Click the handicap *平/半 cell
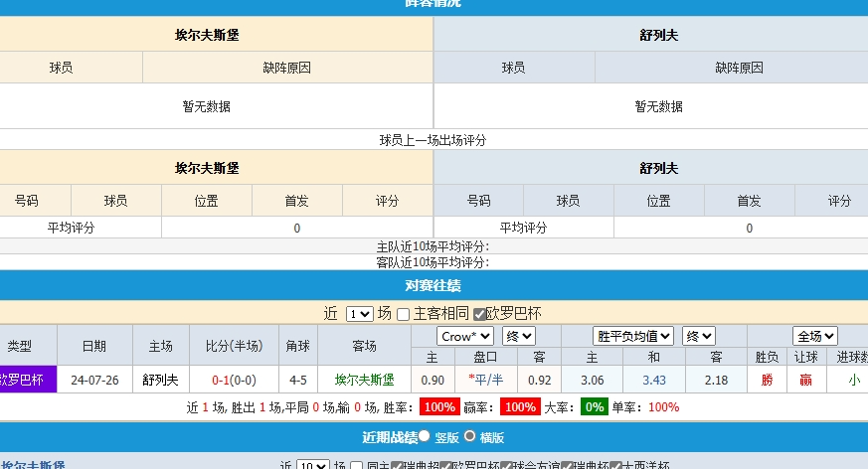The image size is (868, 469). 486,380
